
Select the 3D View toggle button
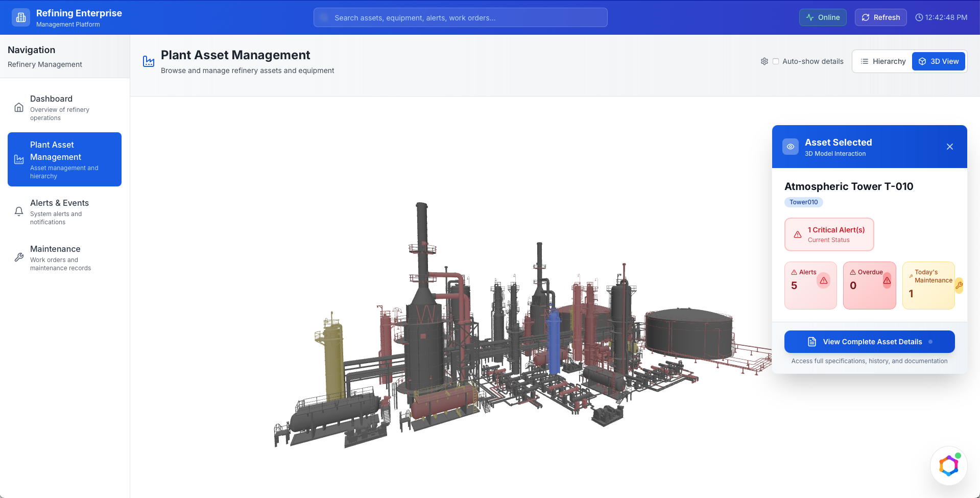point(939,61)
